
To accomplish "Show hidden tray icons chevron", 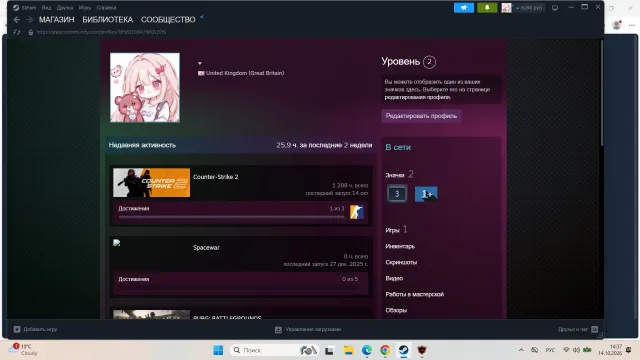I will click(521, 350).
